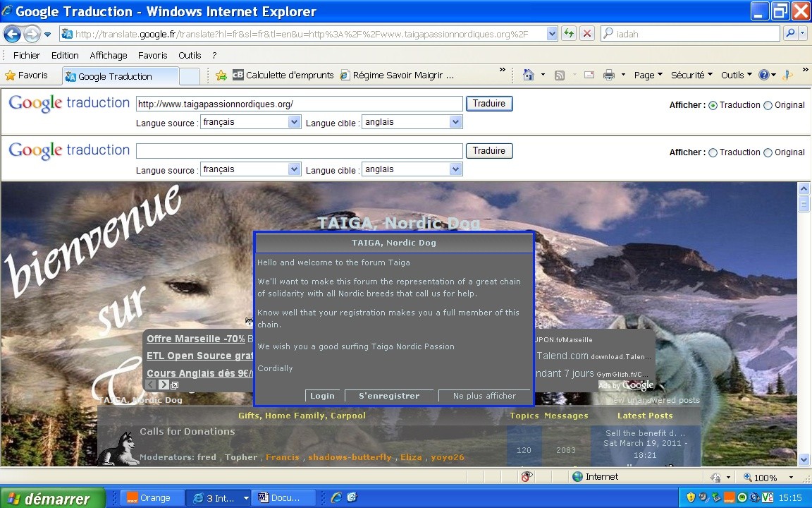Click the taigapassionnordiques URL input field
This screenshot has width=812, height=508.
300,104
